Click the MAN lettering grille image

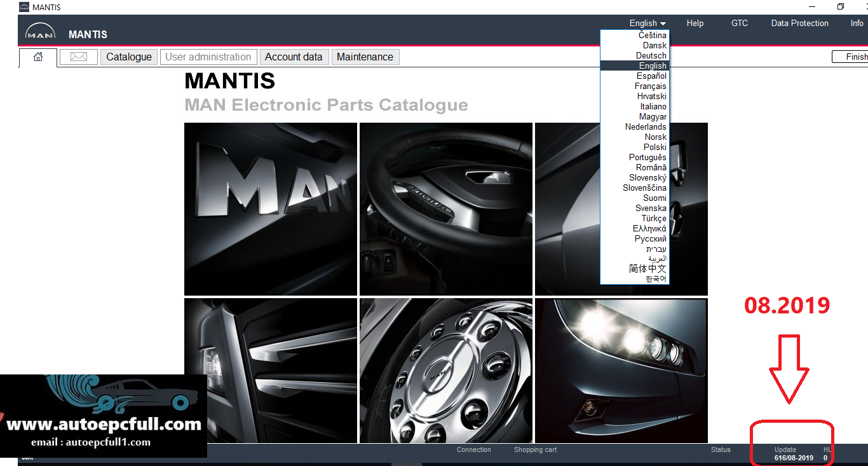pos(271,209)
